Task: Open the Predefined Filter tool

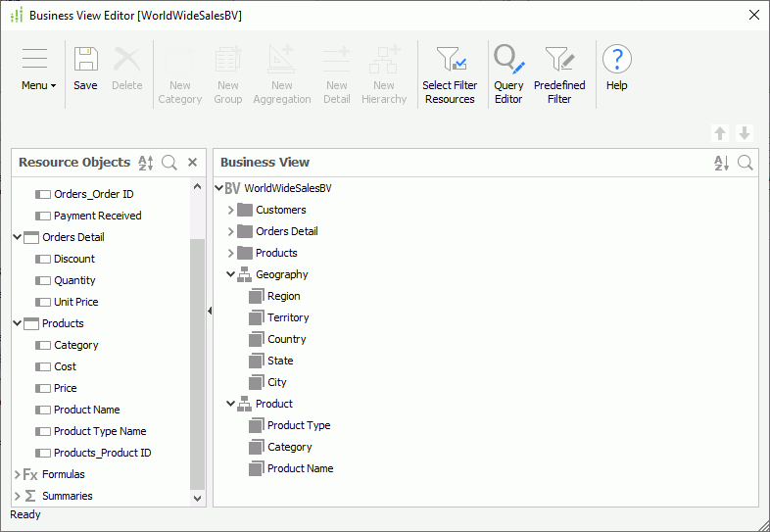Action: [x=559, y=60]
